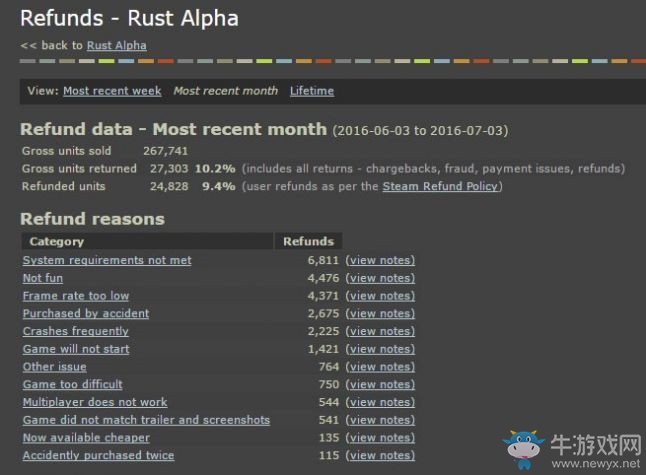This screenshot has width=646, height=475.
Task: Click the 764 refunds count
Action: coord(329,367)
